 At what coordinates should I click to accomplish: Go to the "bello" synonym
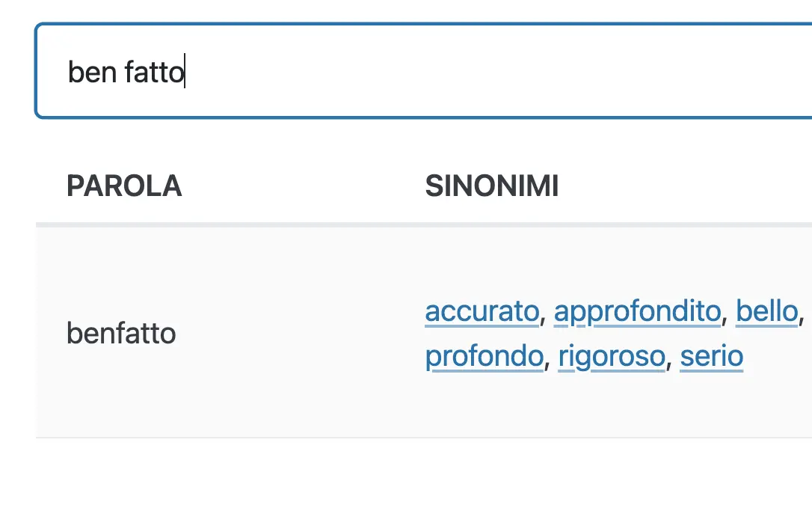tap(767, 311)
